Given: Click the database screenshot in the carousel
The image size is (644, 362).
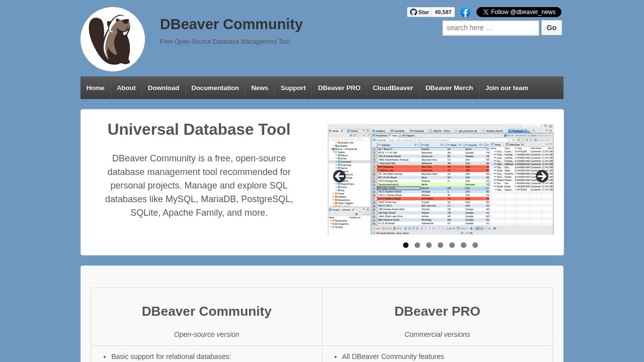Looking at the screenshot, I should tap(440, 179).
